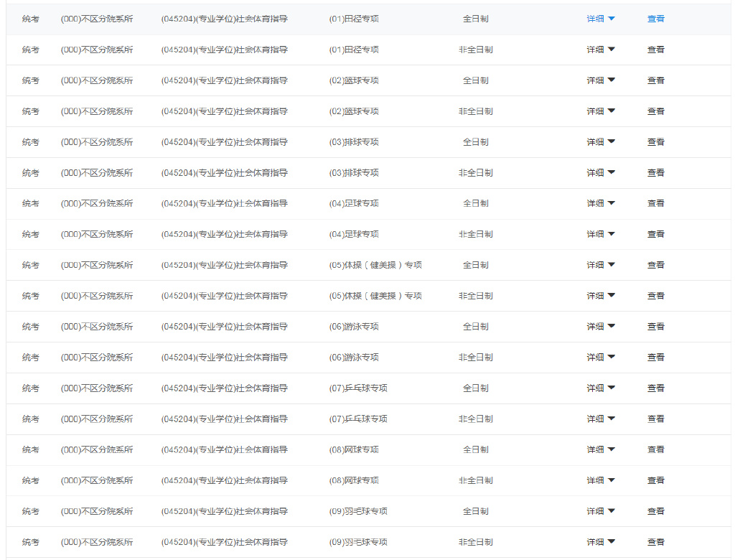Select (01)田径专项 text in 全日制 row
735x560 pixels.
pos(354,19)
